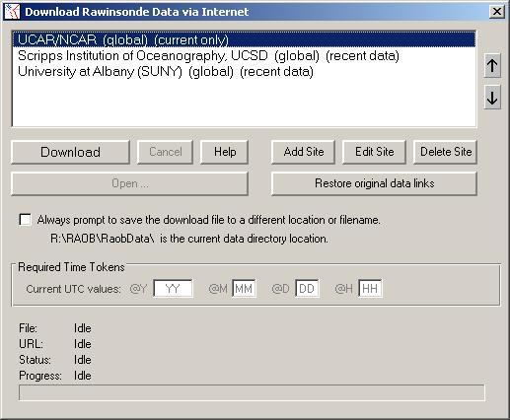This screenshot has height=420, width=510.
Task: Select Scripps Institution of Oceanography entry
Action: [244, 55]
